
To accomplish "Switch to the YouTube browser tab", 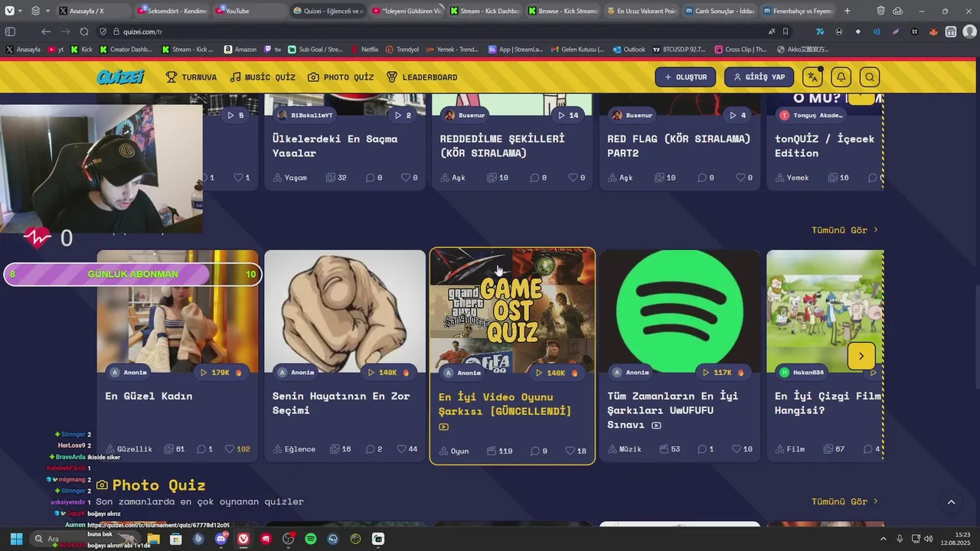I will (251, 11).
